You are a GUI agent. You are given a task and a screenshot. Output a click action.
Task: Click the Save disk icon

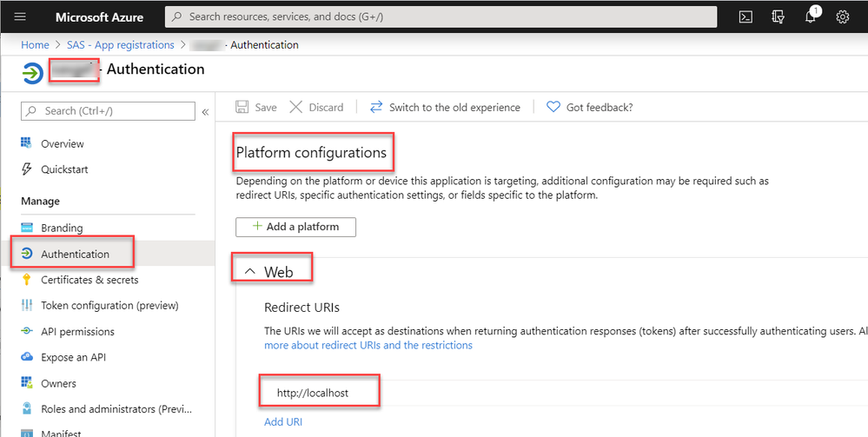coord(243,107)
